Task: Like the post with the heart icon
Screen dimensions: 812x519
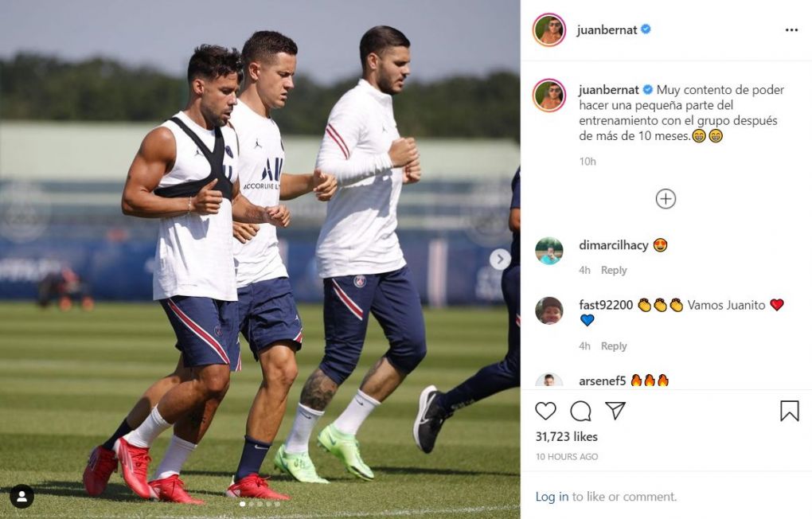Action: (545, 411)
